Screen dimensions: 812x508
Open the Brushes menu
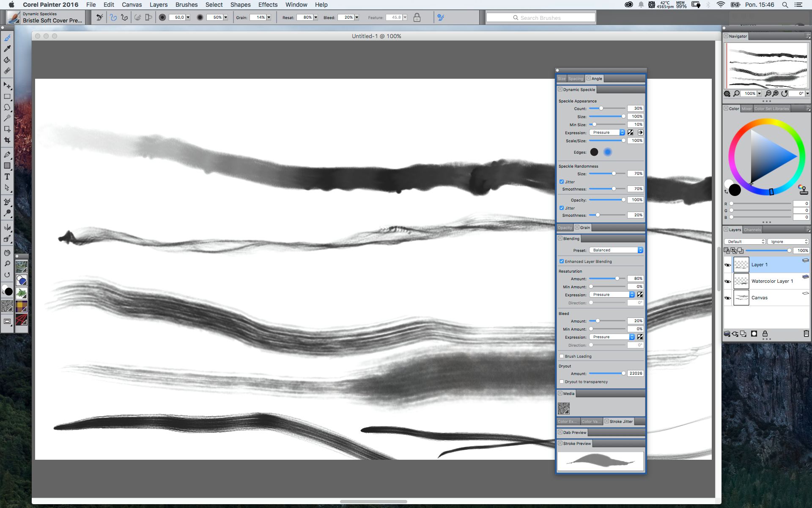tap(186, 5)
